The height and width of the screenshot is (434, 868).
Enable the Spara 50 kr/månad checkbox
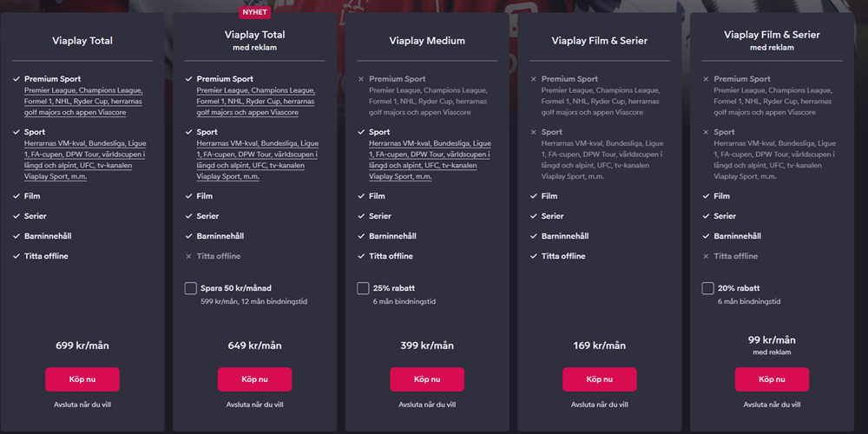[x=191, y=288]
